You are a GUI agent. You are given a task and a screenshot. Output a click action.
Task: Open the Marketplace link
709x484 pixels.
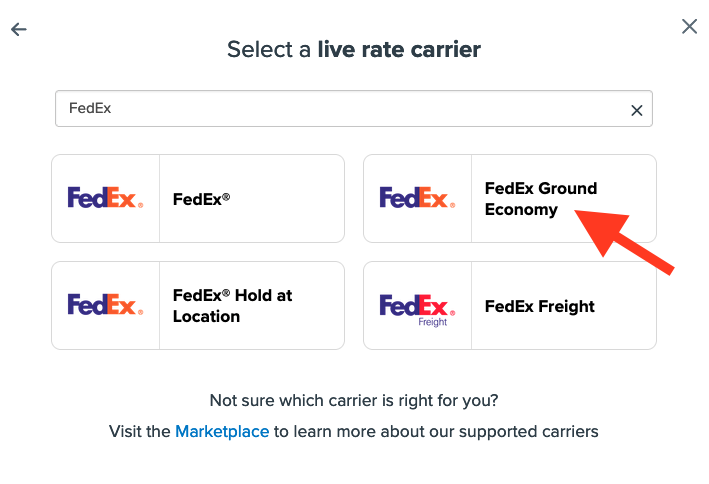222,432
